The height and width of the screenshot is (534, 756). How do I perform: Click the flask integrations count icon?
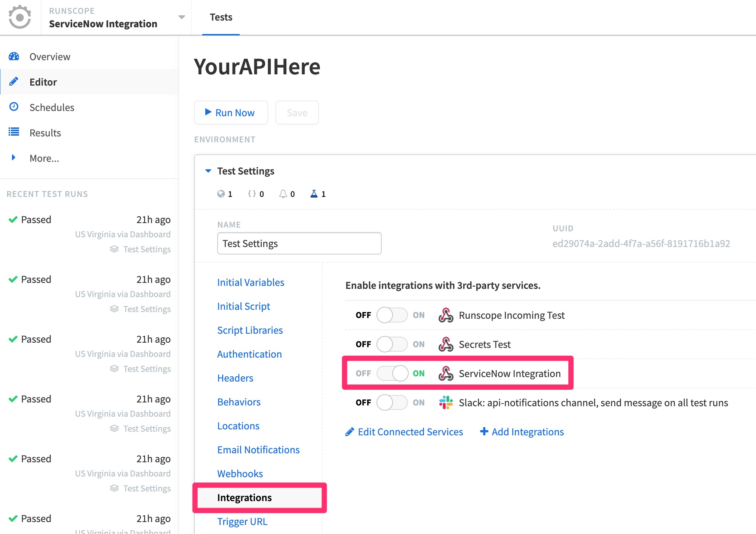point(314,194)
